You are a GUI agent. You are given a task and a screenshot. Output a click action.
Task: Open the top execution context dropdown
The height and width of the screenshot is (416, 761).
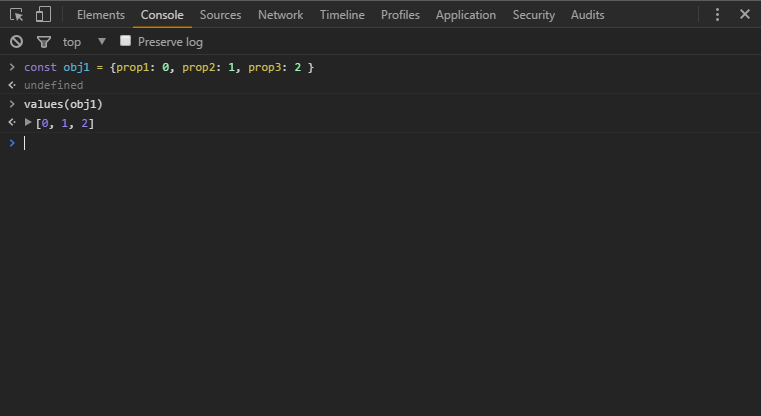click(x=83, y=42)
